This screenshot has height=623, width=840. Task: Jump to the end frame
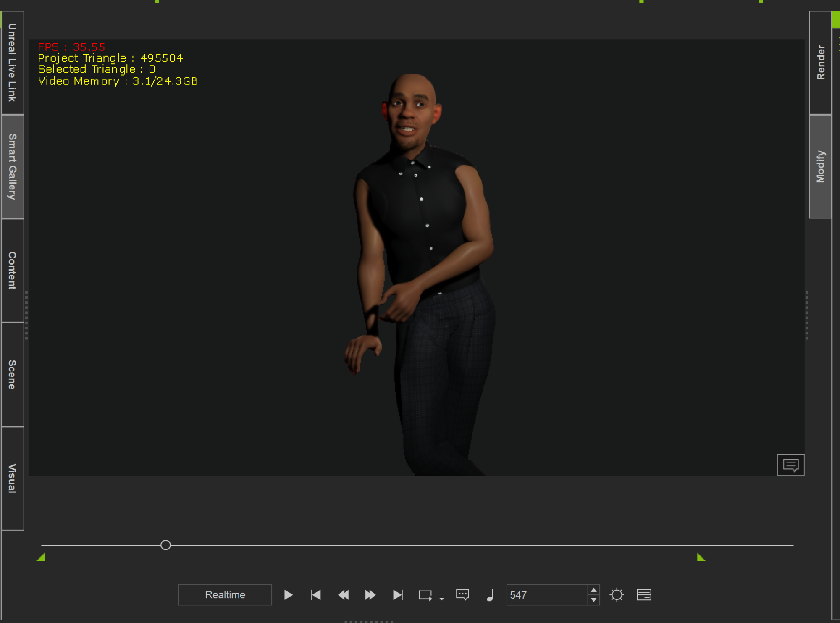(x=398, y=595)
